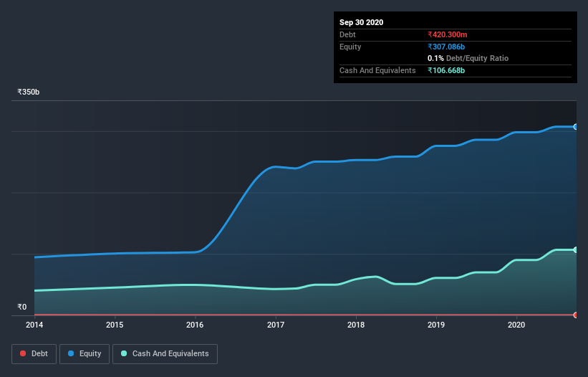This screenshot has width=588, height=377.
Task: Select the 2019 x-axis label
Action: 436,325
